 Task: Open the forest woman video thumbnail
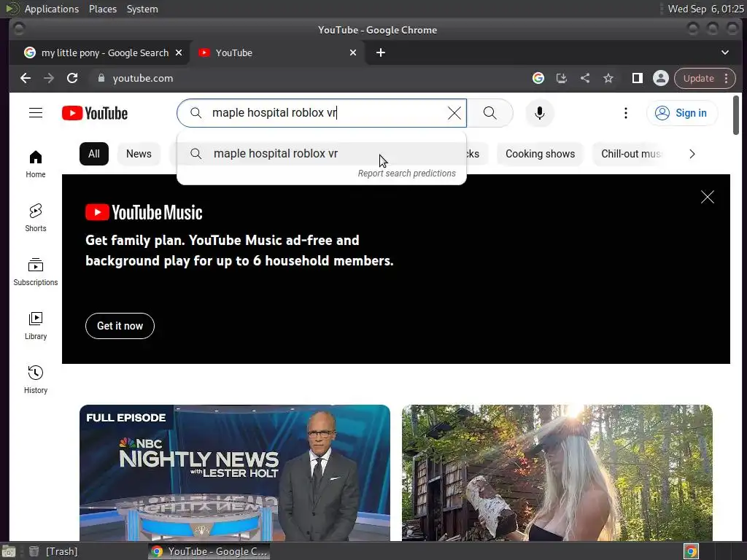pos(557,472)
